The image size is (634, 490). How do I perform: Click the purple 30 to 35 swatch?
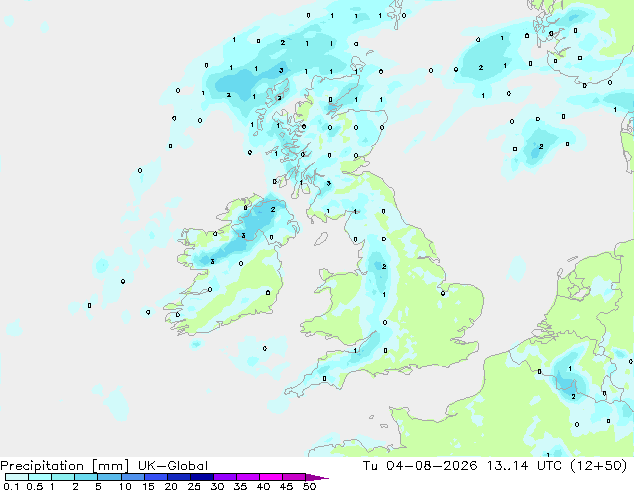[225, 477]
